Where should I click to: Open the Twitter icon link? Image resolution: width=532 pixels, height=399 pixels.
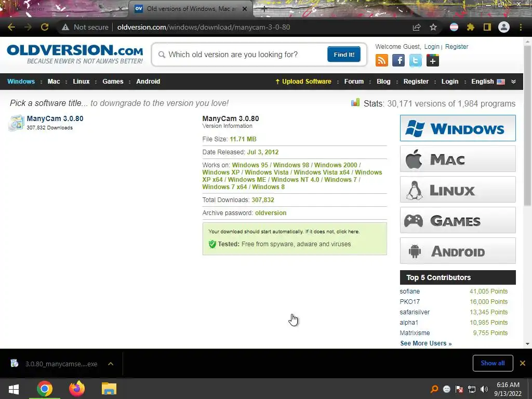pyautogui.click(x=416, y=61)
